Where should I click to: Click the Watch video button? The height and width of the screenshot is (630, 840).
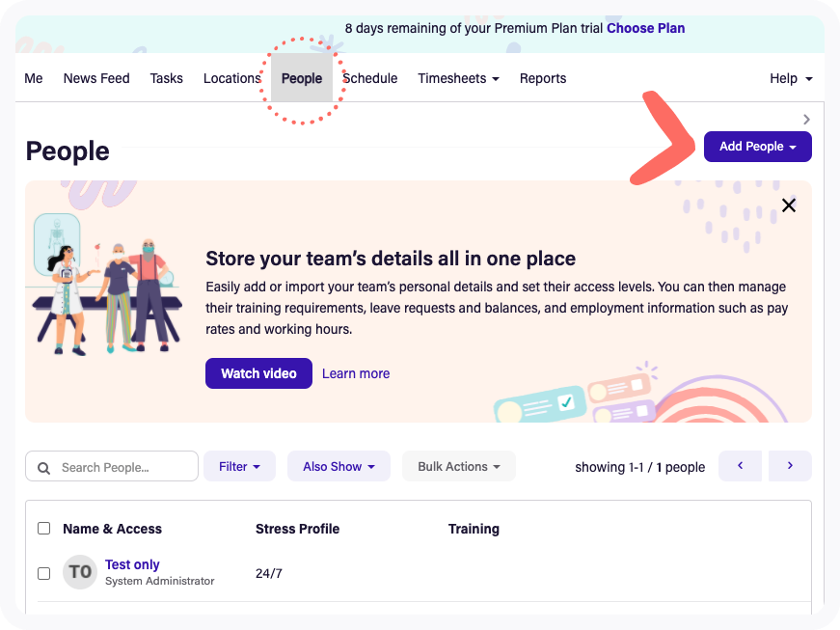point(258,373)
